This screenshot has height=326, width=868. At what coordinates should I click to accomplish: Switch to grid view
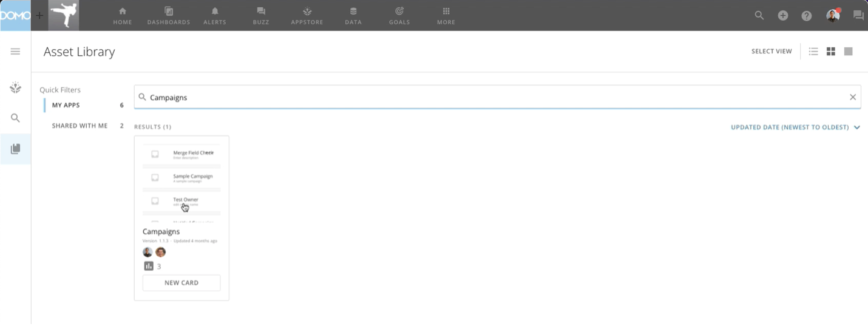pyautogui.click(x=831, y=52)
